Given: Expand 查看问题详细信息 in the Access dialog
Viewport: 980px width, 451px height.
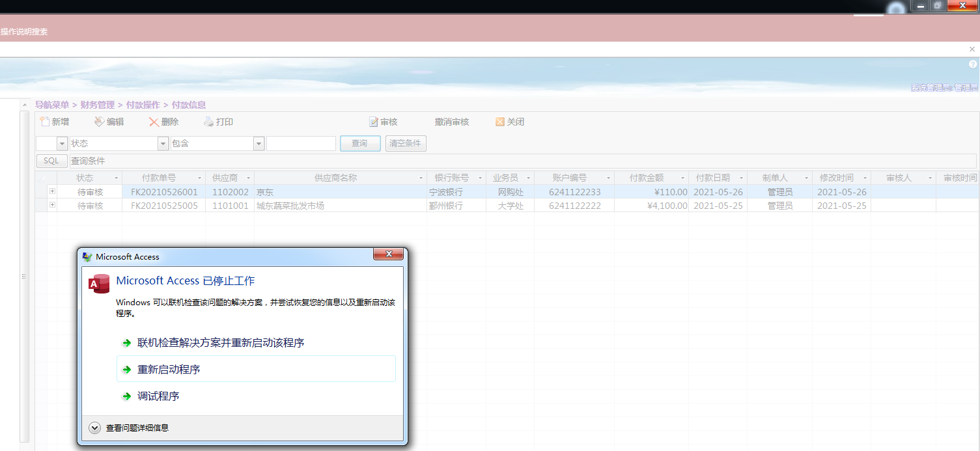Looking at the screenshot, I should point(95,428).
